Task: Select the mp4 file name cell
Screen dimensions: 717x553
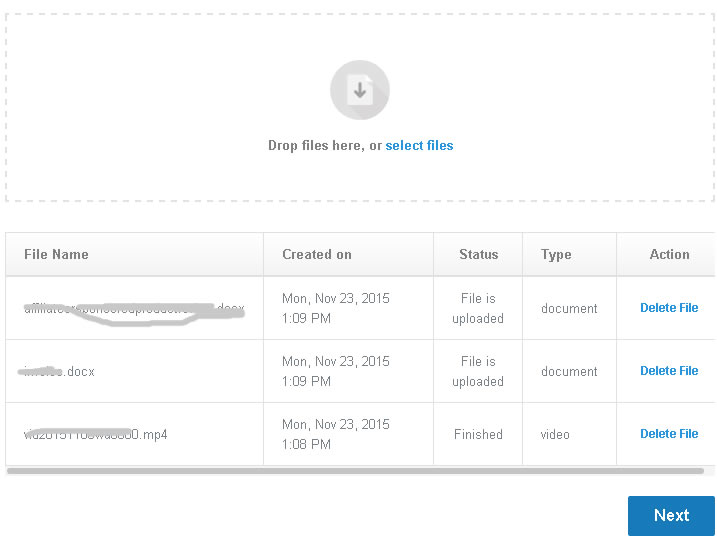Action: tap(96, 435)
